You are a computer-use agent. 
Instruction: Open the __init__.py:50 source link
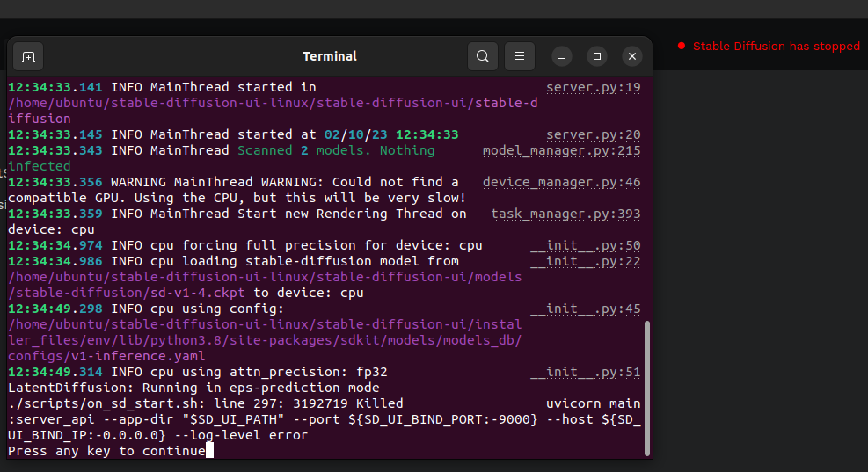coord(585,246)
